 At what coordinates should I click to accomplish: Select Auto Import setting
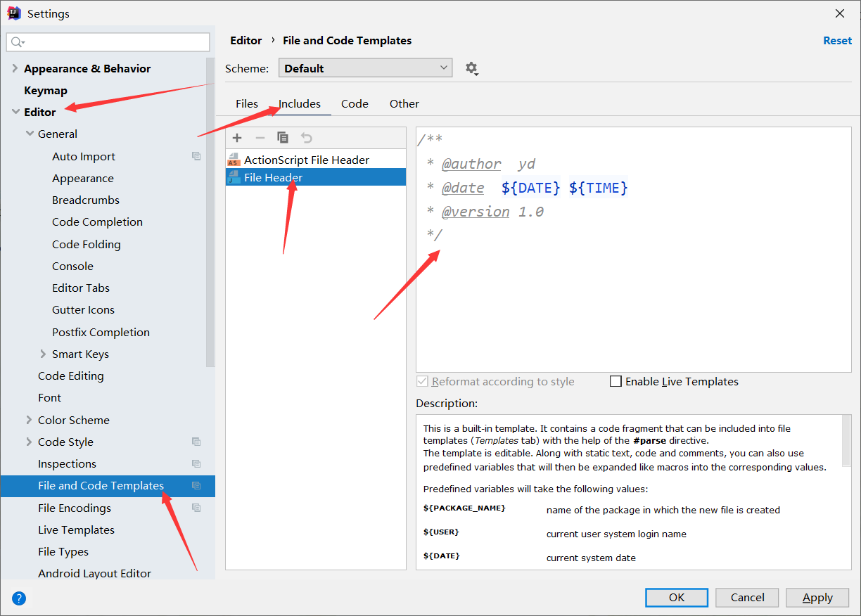click(x=84, y=156)
